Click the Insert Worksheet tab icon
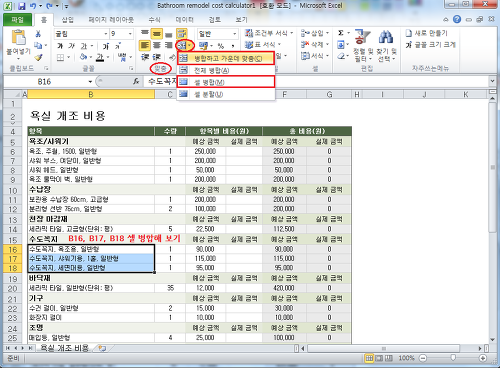The width and height of the screenshot is (500, 368). [x=102, y=349]
